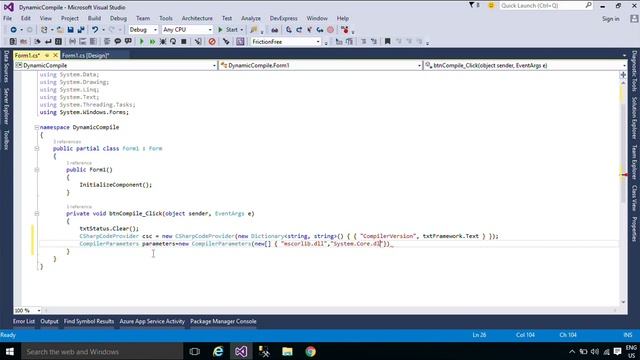Screen dimensions: 640x360
Task: Open the Data Sources side panel
Action: [x=6, y=67]
